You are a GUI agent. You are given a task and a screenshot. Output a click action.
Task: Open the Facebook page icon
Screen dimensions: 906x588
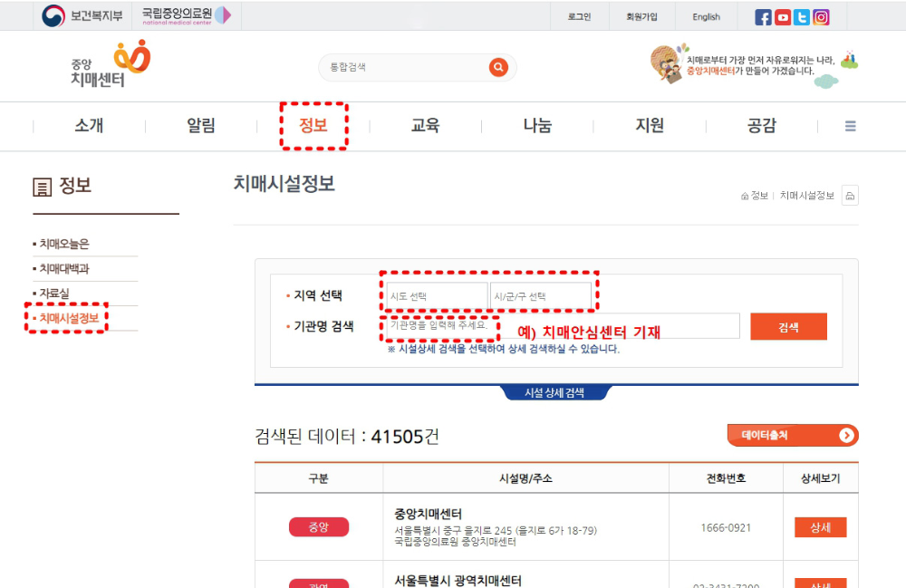[x=764, y=15]
